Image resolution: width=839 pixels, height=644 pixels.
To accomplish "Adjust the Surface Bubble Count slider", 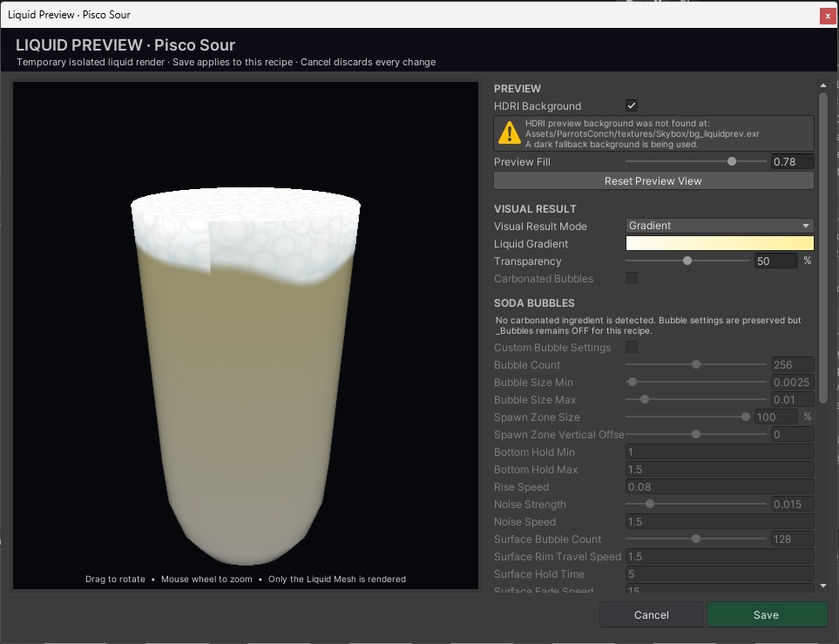I will coord(695,539).
